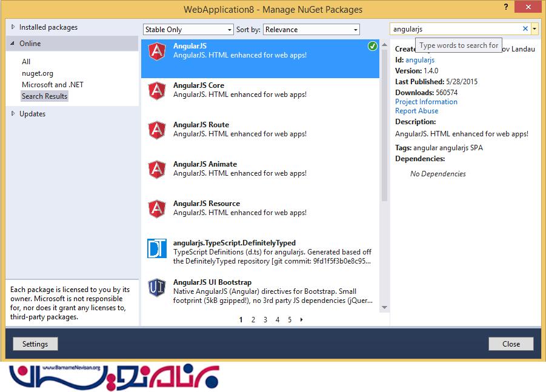
Task: Open the Stable Only dropdown
Action: coord(188,30)
